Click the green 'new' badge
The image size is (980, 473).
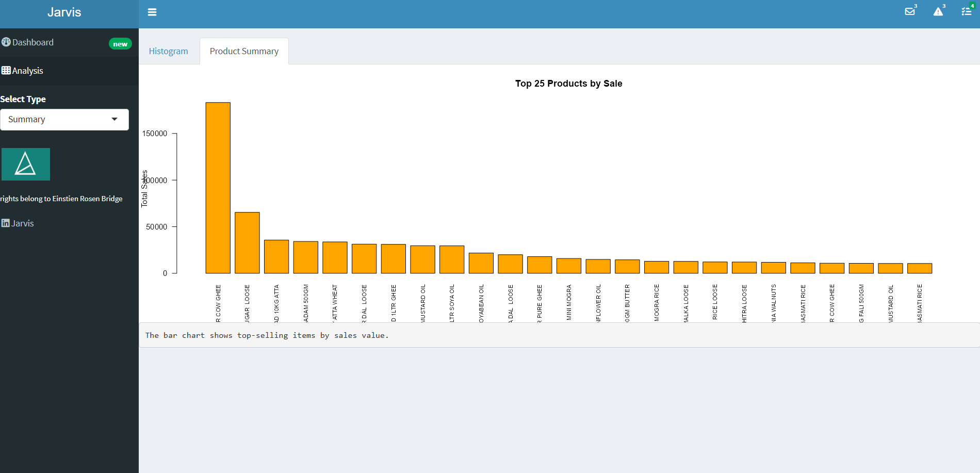(120, 44)
